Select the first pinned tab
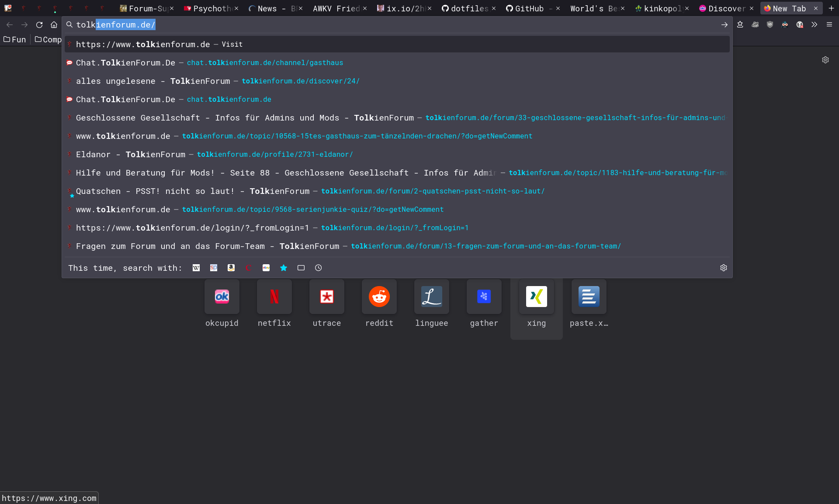Image resolution: width=839 pixels, height=504 pixels. coord(8,8)
